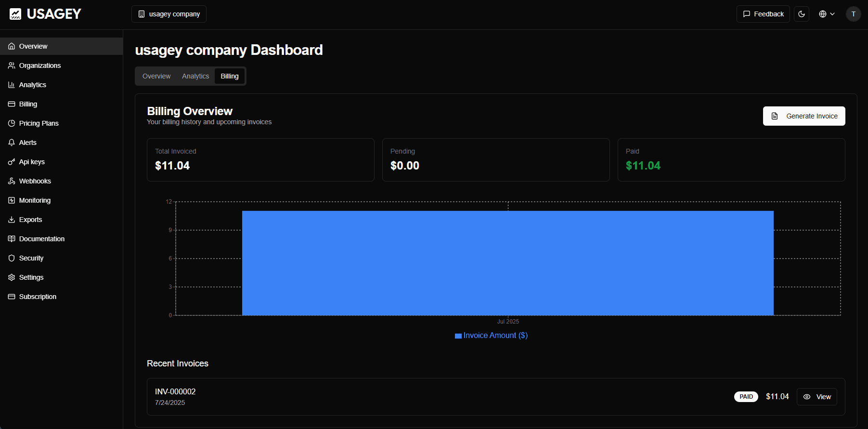The height and width of the screenshot is (429, 868).
Task: Open user avatar T menu
Action: [853, 14]
